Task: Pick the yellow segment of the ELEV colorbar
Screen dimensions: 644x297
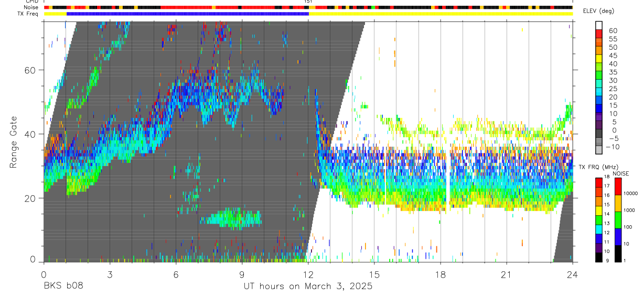Action: [599, 59]
